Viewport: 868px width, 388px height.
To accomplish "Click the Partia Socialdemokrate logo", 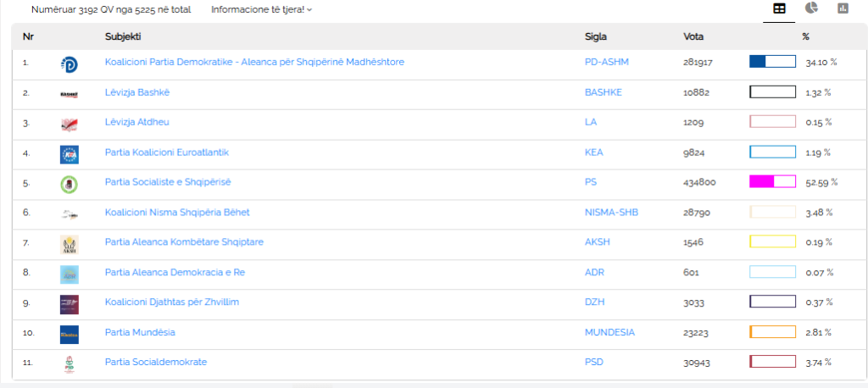I will point(70,365).
